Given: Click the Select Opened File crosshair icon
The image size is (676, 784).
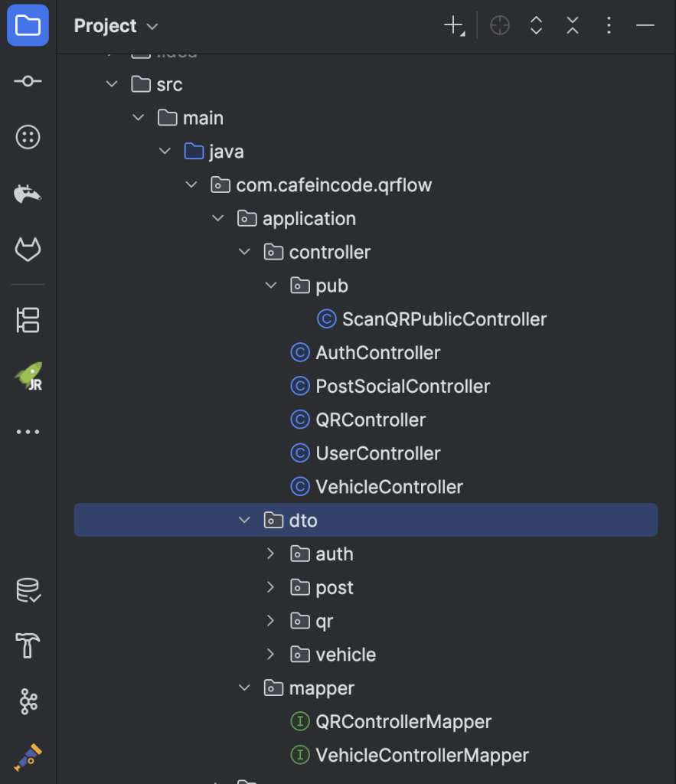Looking at the screenshot, I should tap(500, 26).
